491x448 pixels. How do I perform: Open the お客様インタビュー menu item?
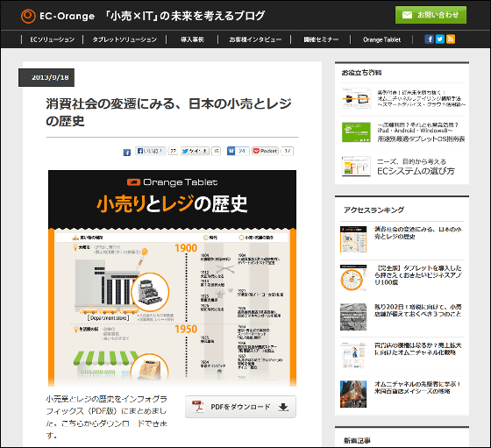(x=255, y=39)
